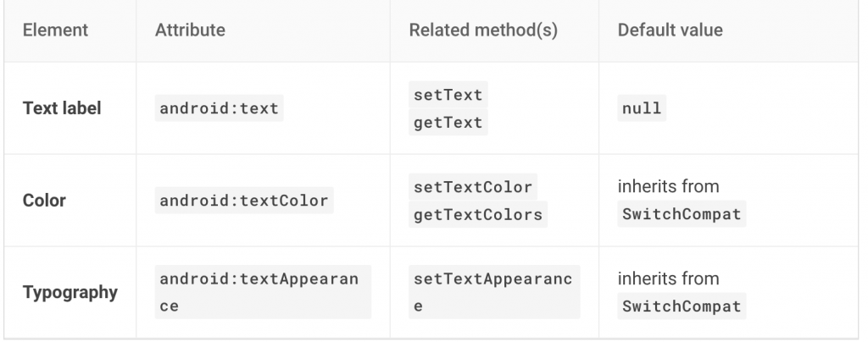Click the Related method(s) column header

coord(483,30)
